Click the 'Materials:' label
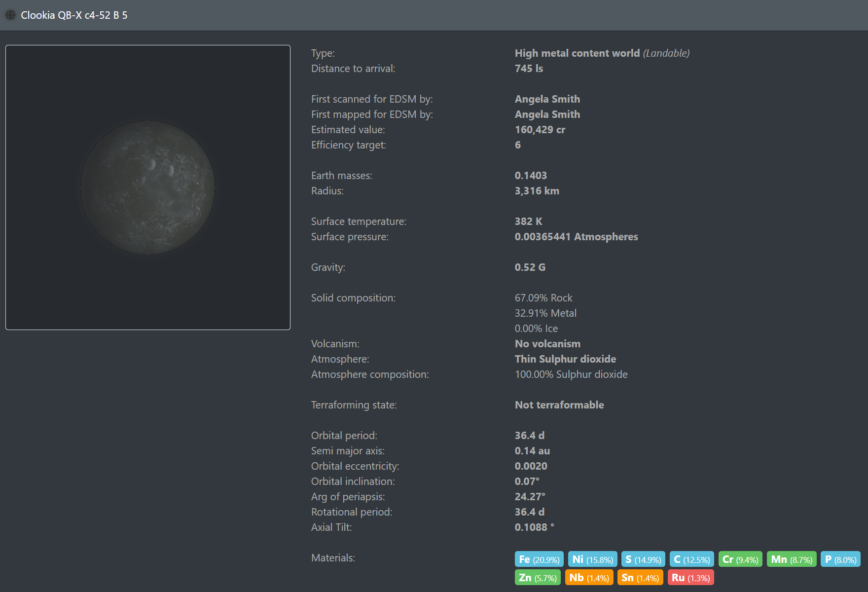 [x=333, y=558]
